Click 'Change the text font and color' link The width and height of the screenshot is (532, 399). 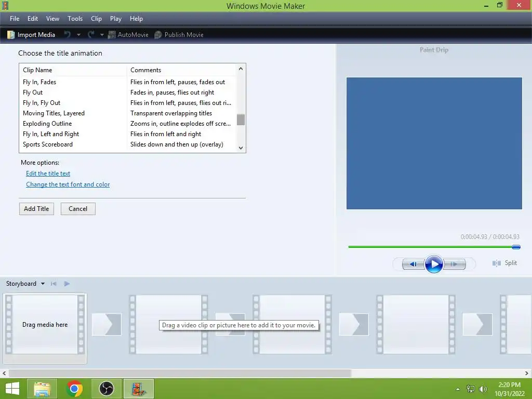[x=68, y=184]
